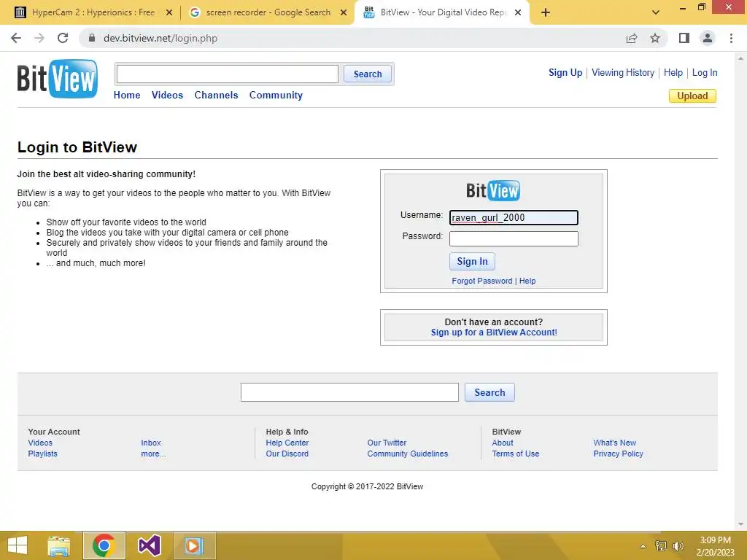Screen dimensions: 747x560
Task: Click the page vertical scrollbar down arrow
Action: pyautogui.click(x=740, y=524)
